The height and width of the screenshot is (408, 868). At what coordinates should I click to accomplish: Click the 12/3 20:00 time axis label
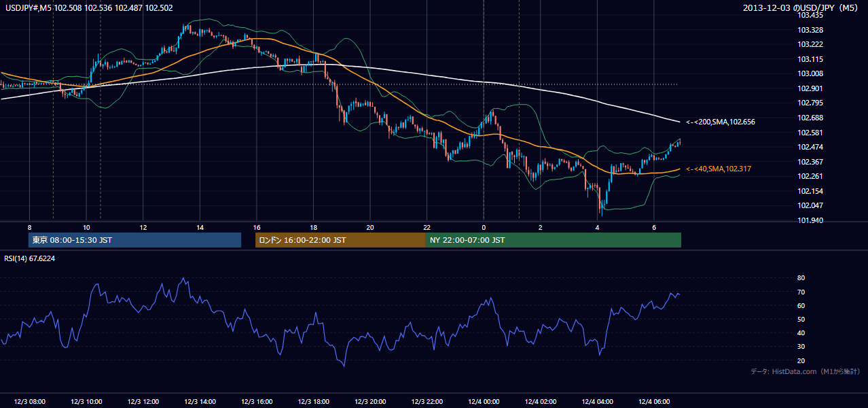click(370, 402)
